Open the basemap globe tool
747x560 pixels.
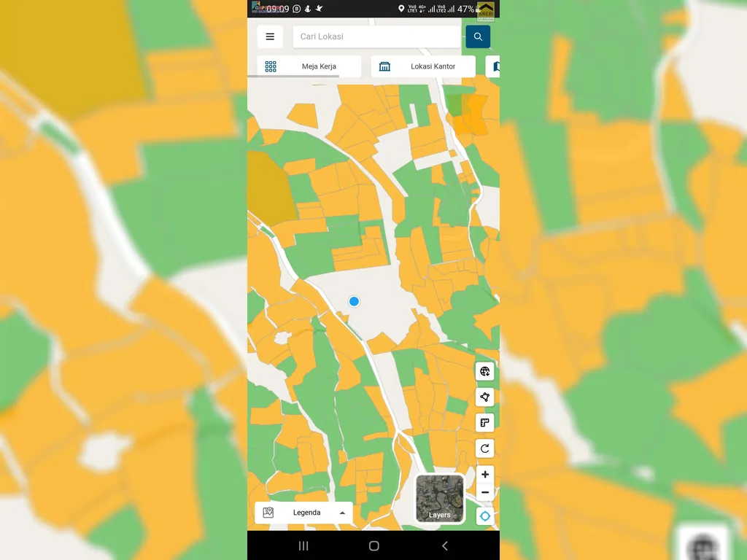485,371
